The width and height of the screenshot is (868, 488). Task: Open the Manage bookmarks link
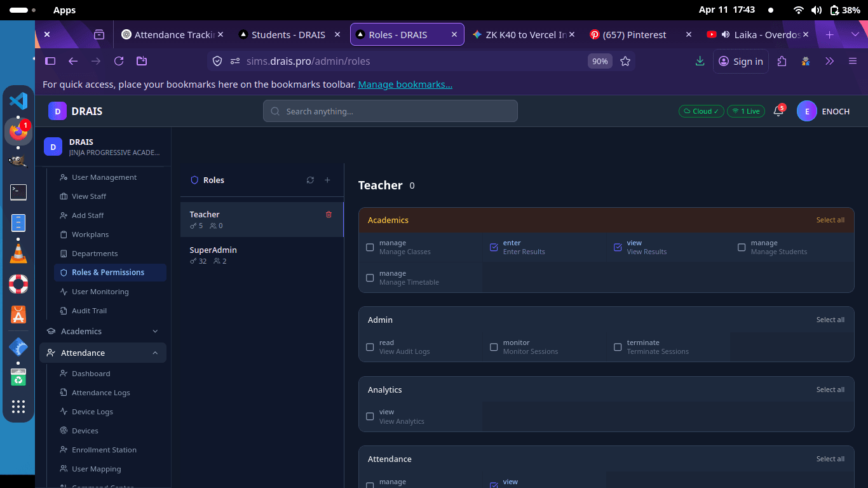tap(405, 85)
